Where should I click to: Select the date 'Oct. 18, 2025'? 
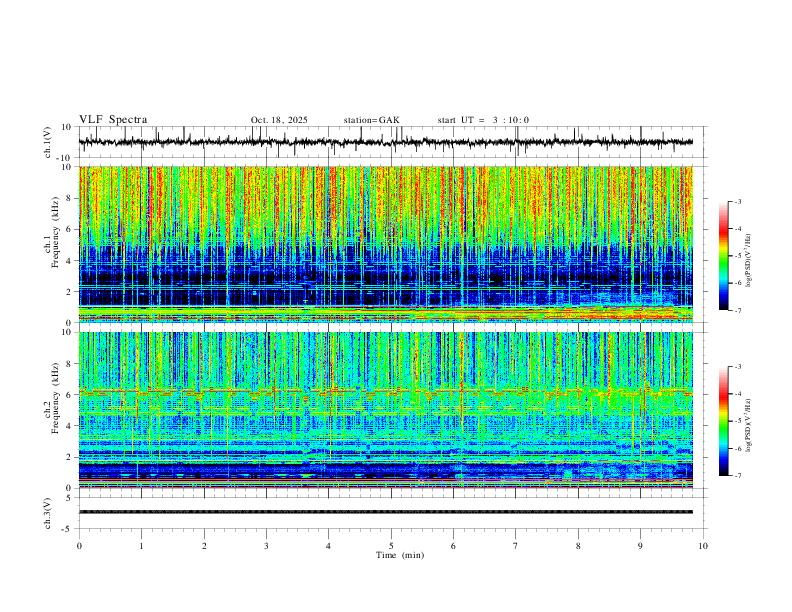pos(279,120)
